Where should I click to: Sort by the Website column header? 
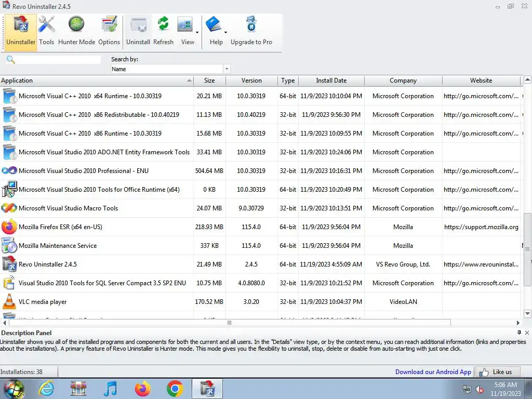point(481,81)
